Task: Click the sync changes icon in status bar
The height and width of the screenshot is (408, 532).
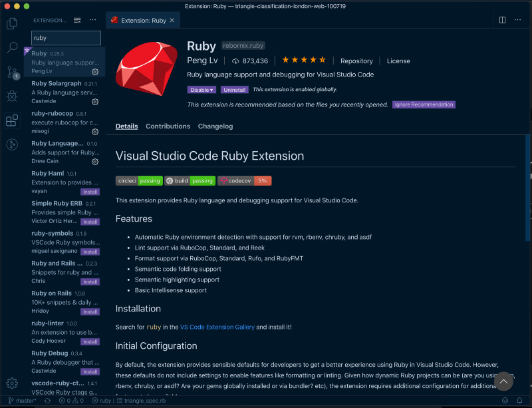Action: click(x=47, y=401)
